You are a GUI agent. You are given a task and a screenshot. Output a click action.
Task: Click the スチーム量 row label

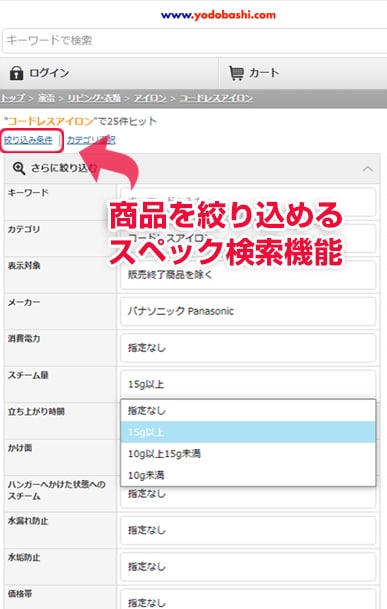[x=28, y=375]
